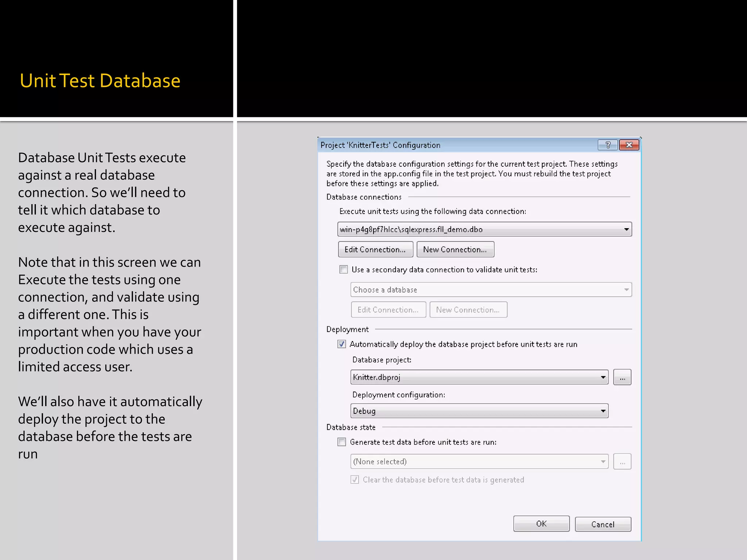Close the KnitterTests Configuration dialog
Image resolution: width=747 pixels, height=560 pixels.
[x=629, y=145]
